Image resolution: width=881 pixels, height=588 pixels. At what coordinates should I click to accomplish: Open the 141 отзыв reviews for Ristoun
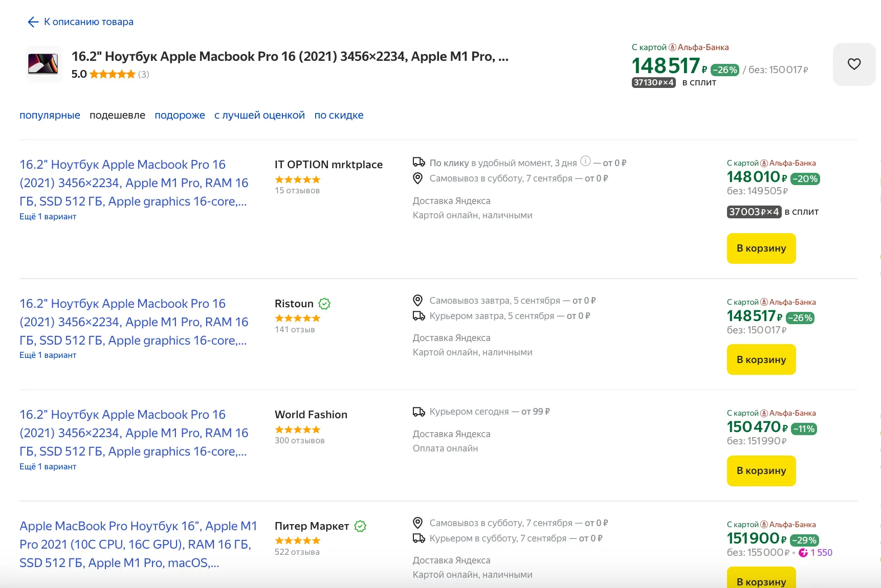295,330
